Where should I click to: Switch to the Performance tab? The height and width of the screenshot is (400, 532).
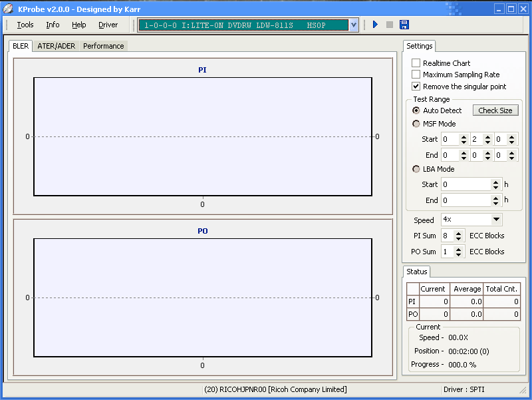click(103, 46)
